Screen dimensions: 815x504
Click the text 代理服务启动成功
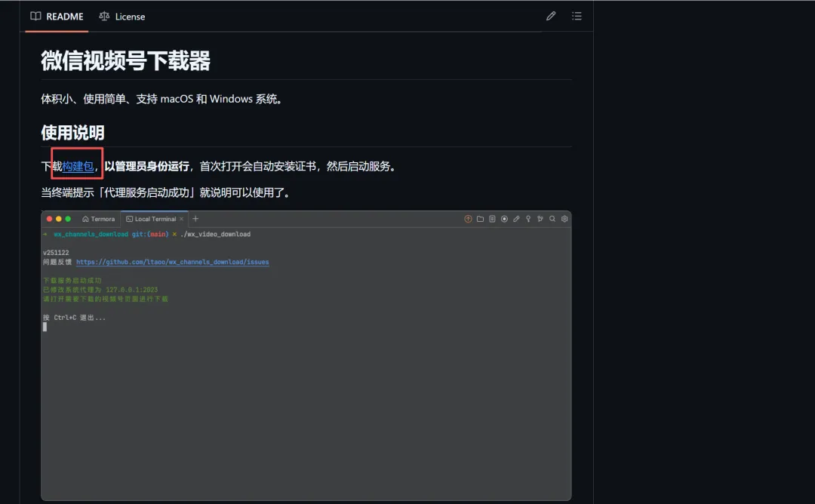tap(146, 192)
